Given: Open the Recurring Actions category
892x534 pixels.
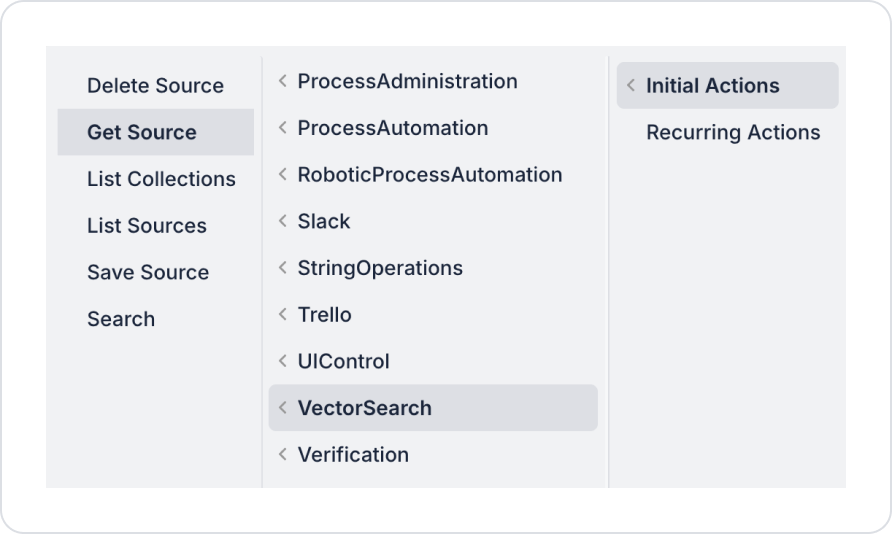Looking at the screenshot, I should pos(733,132).
